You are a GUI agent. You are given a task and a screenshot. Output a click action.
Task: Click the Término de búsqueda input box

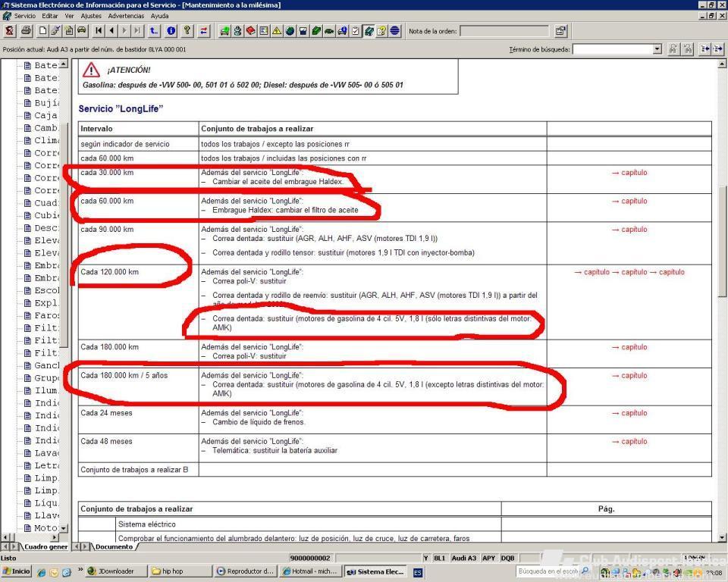(613, 48)
